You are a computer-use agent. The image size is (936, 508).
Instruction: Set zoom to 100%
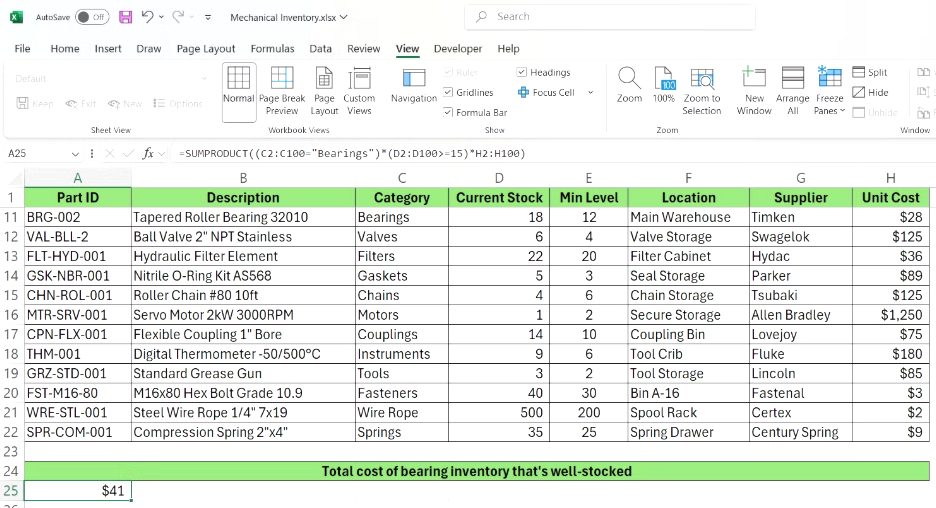click(664, 85)
